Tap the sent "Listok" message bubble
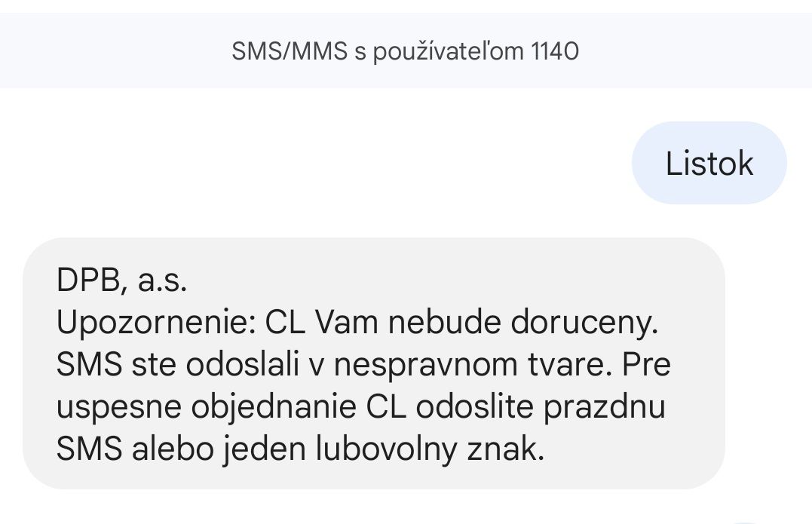Image resolution: width=812 pixels, height=524 pixels. [x=709, y=163]
